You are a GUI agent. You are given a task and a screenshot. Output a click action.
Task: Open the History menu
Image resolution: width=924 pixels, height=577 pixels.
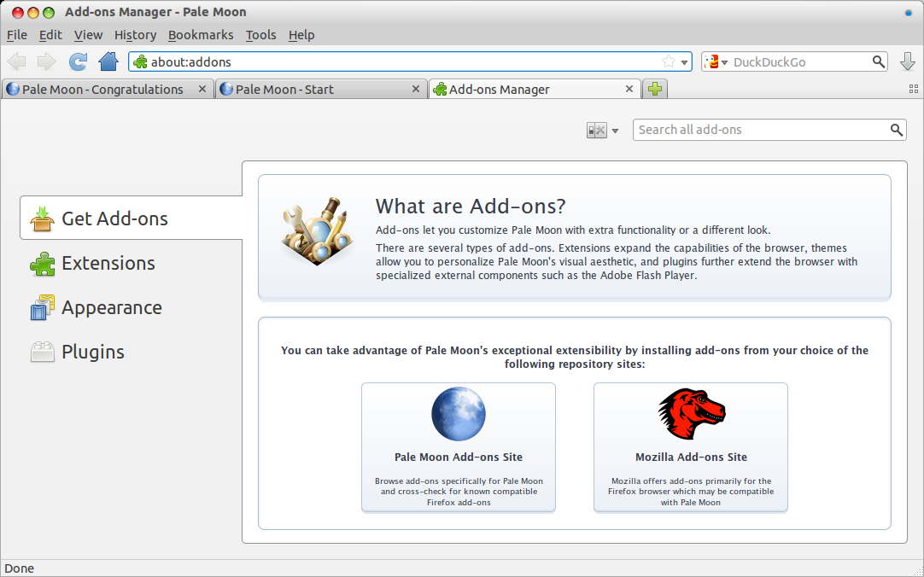coord(135,35)
